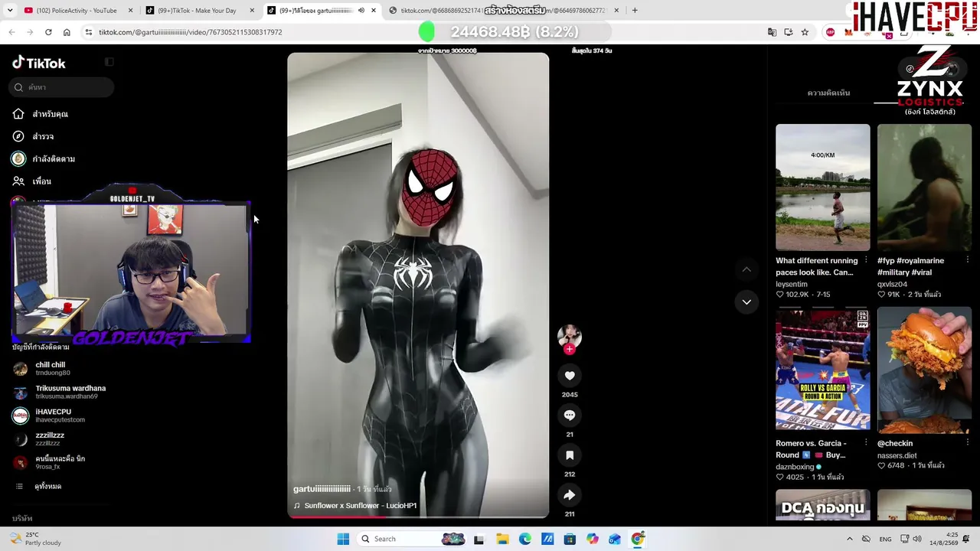Open the comments tab in right panel

pos(828,93)
